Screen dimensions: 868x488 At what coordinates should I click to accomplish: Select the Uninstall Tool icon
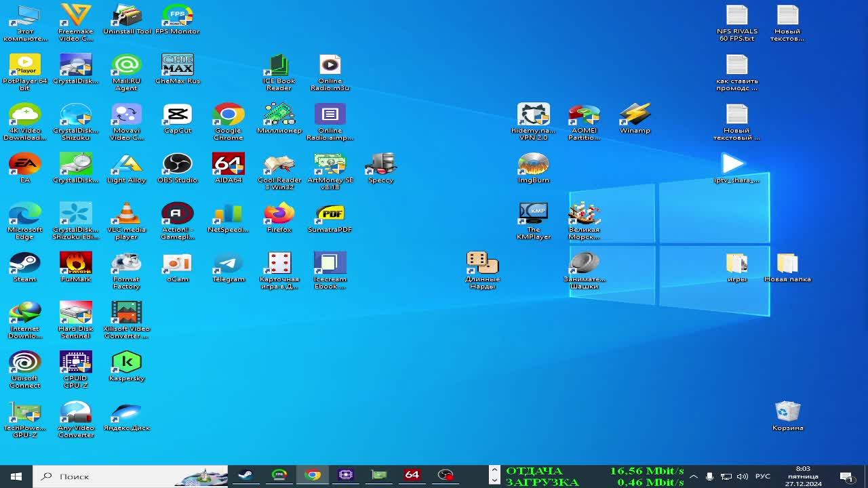tap(127, 20)
